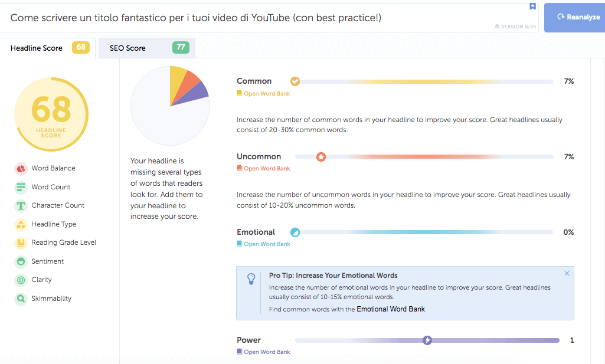
Task: Open Word Bank under Emotional
Action: 267,244
